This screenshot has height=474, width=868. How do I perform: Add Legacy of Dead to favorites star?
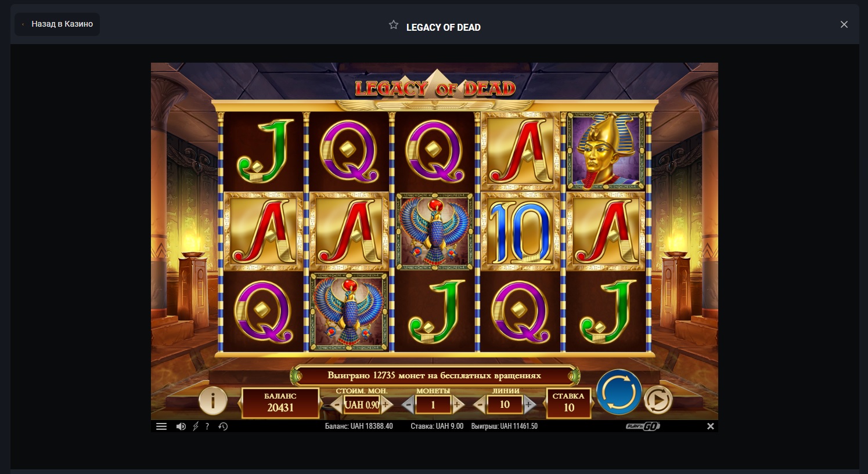tap(394, 25)
